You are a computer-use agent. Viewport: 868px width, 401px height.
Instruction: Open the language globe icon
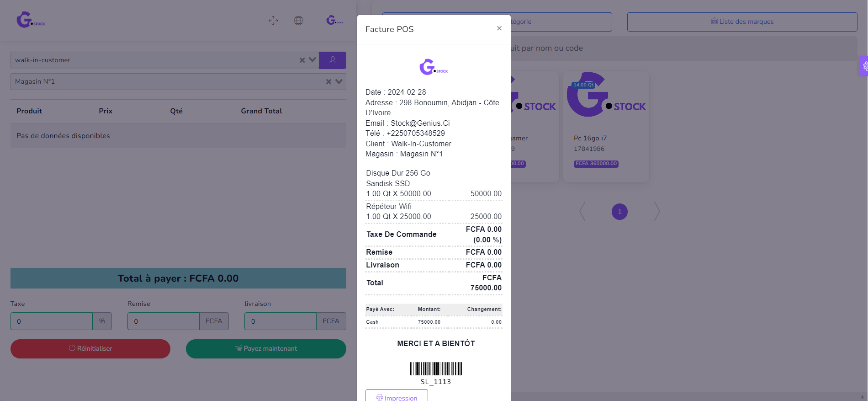[298, 21]
